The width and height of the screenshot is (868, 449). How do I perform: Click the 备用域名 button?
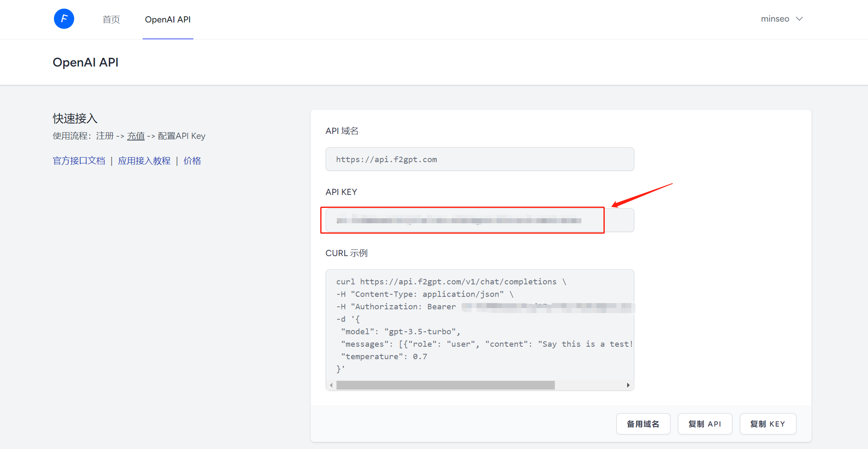point(643,424)
